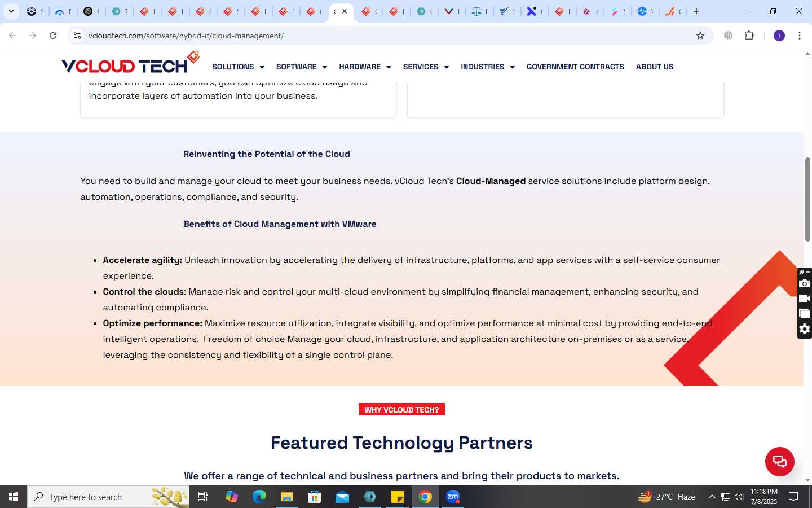Viewport: 812px width, 508px height.
Task: Close the active browser tab
Action: point(345,11)
